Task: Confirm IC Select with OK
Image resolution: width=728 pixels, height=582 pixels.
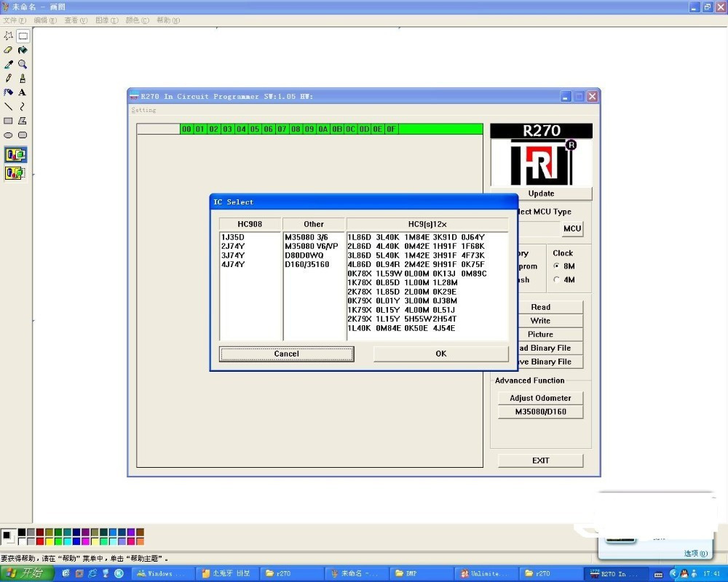Action: pyautogui.click(x=440, y=354)
